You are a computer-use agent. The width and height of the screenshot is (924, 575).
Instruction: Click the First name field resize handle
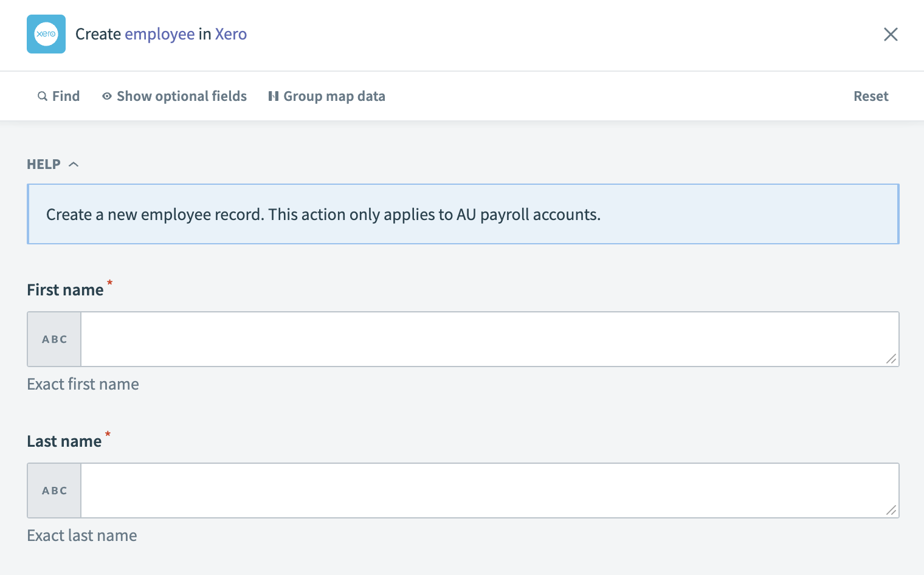click(x=891, y=359)
